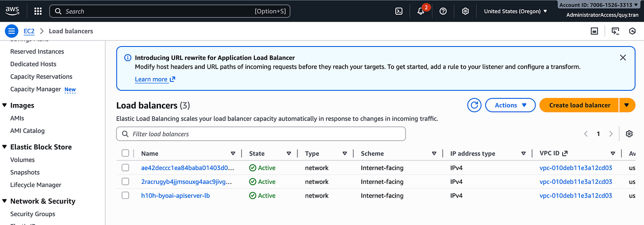Open Reserved Instances in sidebar
Screen dimensions: 644x225
[x=37, y=51]
